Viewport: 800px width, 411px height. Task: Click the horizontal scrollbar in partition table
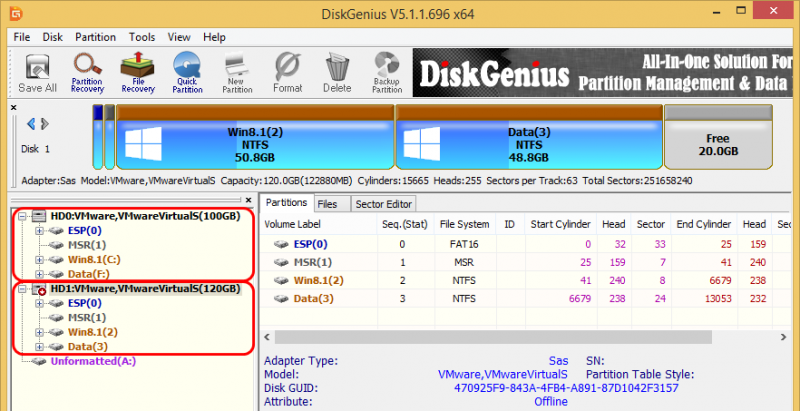493,337
